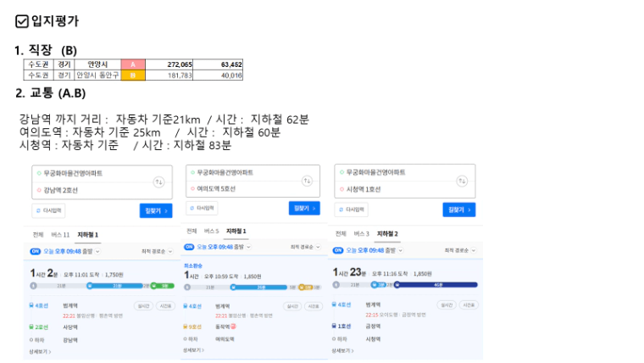Select the 지하철 2 tab in City Hall panel
644x363 pixels.
tap(387, 233)
